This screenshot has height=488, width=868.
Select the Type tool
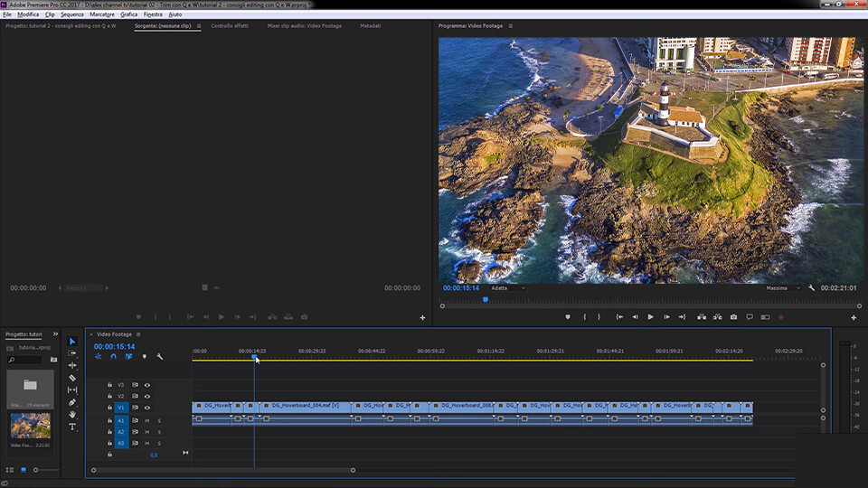coord(72,427)
